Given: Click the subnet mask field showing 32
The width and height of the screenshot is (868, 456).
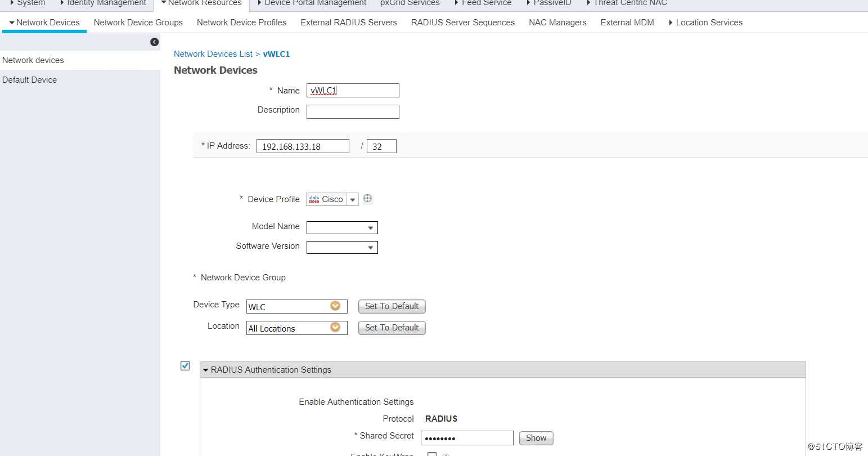Looking at the screenshot, I should tap(381, 146).
